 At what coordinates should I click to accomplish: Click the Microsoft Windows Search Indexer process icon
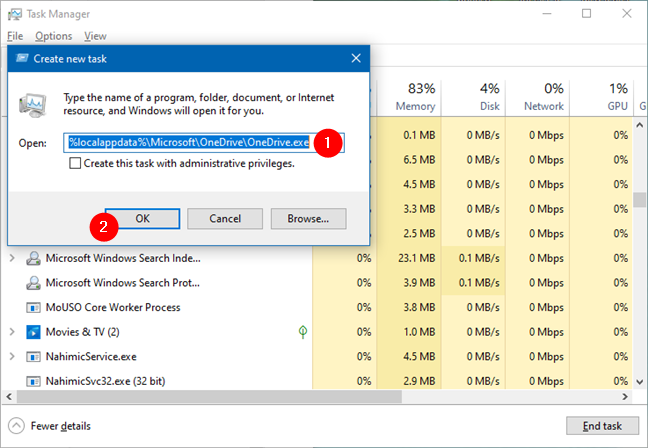33,258
